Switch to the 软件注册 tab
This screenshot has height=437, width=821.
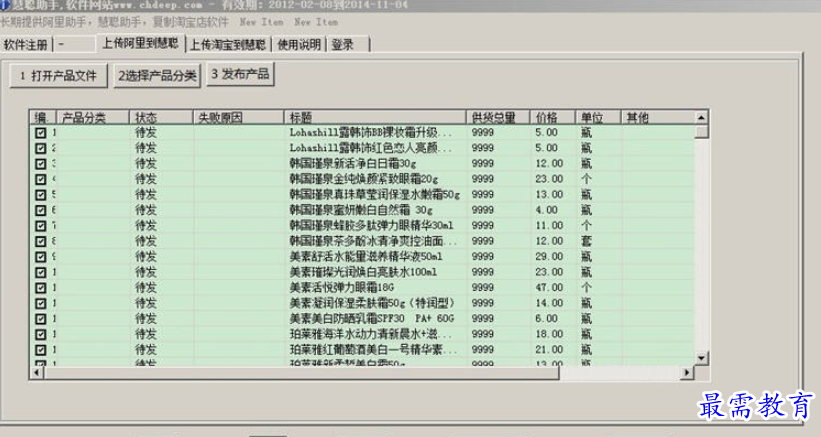26,44
